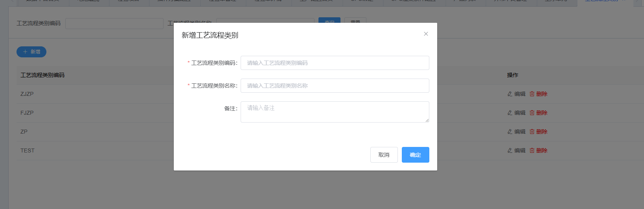
Task: Edit the TEST row
Action: [x=516, y=150]
